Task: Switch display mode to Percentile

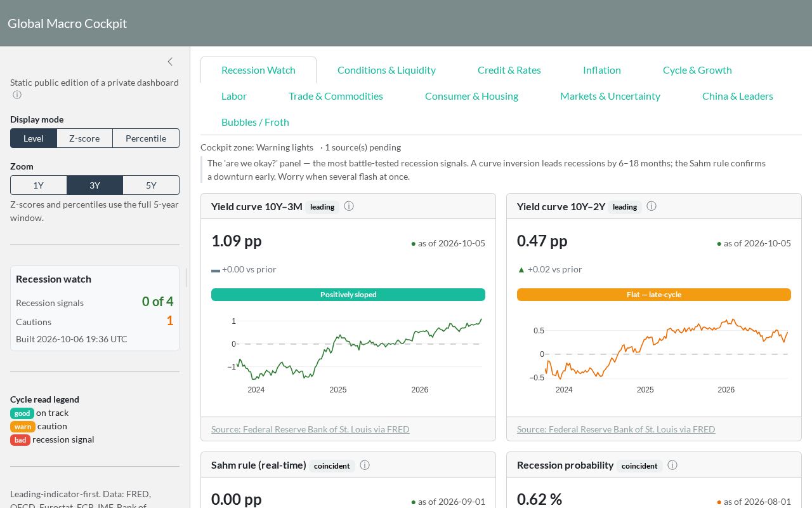Action: click(x=146, y=138)
